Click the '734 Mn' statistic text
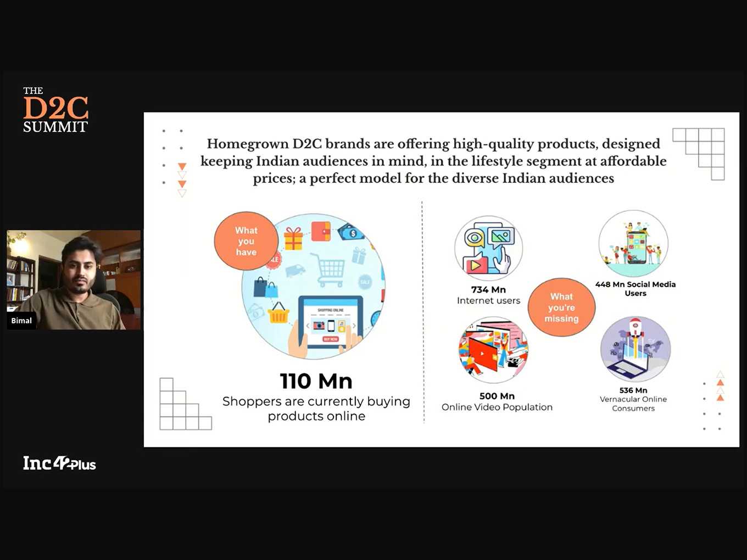Screen dimensions: 747x560 (x=488, y=289)
